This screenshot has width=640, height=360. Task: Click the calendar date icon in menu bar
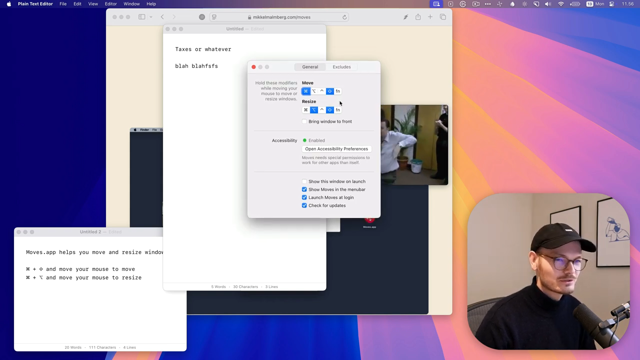tap(589, 4)
